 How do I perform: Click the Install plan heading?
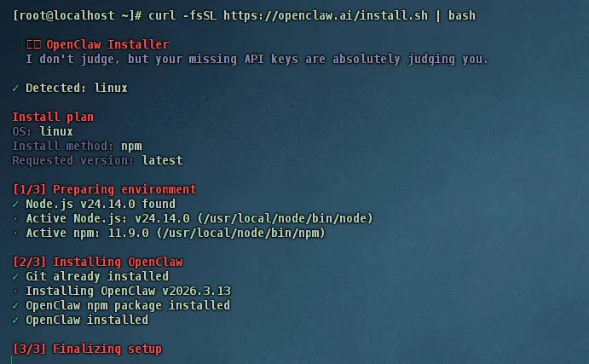(53, 117)
